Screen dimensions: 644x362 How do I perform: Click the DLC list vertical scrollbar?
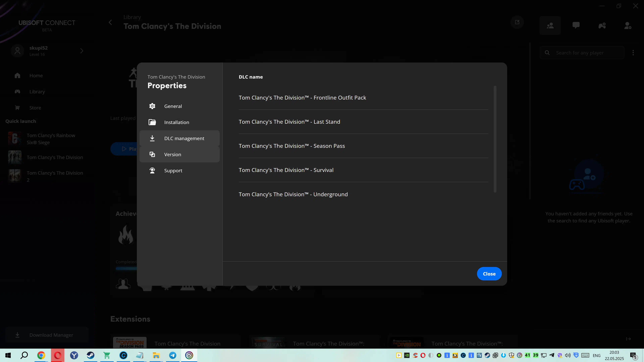click(x=495, y=139)
